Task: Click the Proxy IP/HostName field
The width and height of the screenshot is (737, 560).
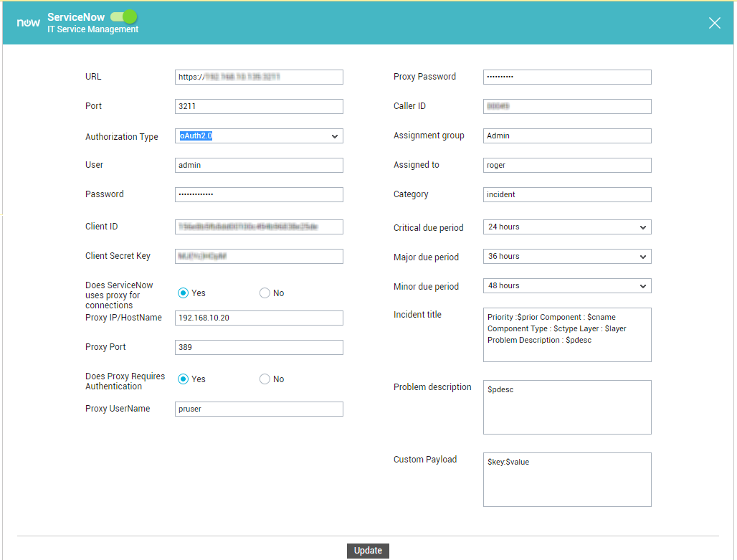Action: 259,318
